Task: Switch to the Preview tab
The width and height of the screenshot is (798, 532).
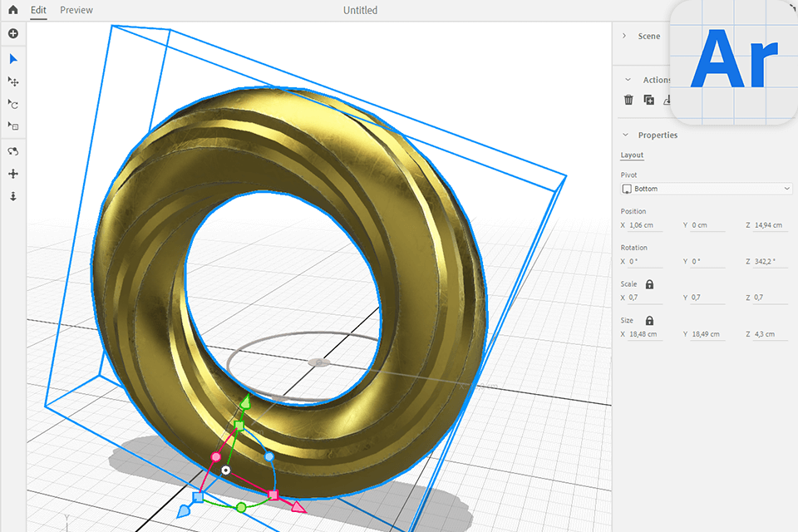Action: point(76,10)
